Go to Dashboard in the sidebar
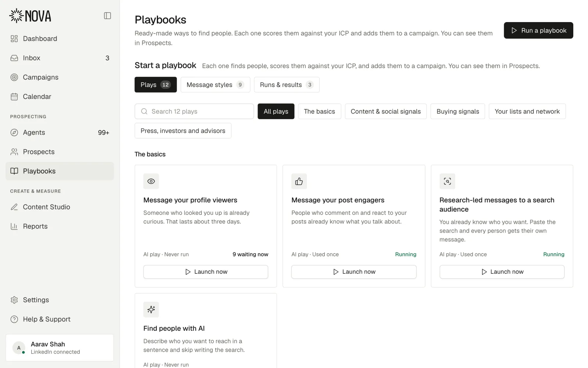 click(40, 39)
